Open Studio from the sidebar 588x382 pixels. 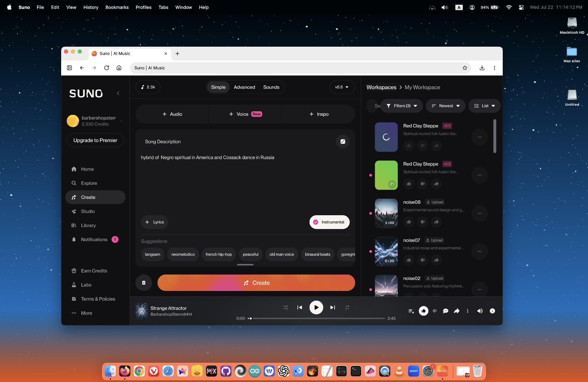coord(95,211)
